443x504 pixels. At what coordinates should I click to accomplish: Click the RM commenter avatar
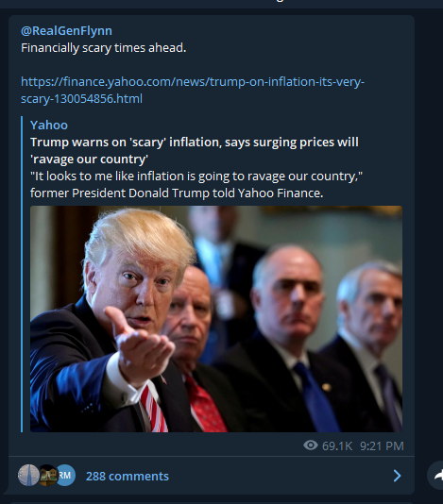point(65,475)
